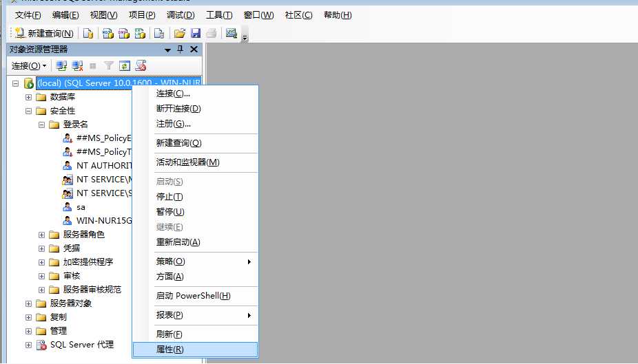Click the greyed printer icon in toolbar
Image resolution: width=638 pixels, height=364 pixels.
pyautogui.click(x=212, y=33)
